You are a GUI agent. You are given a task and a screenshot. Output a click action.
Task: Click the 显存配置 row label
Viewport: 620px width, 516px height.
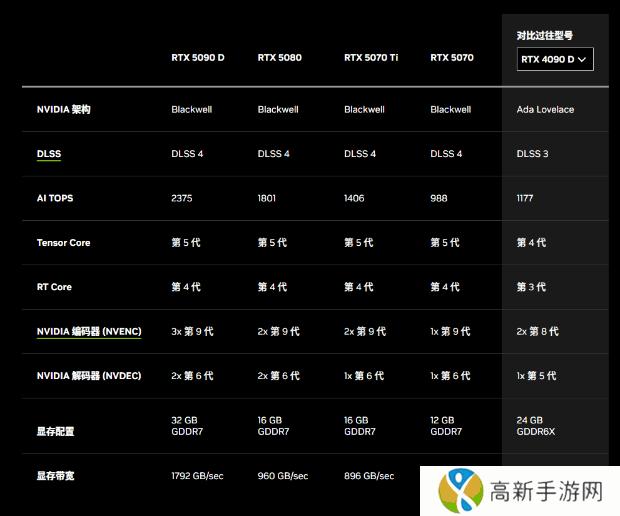pyautogui.click(x=55, y=431)
